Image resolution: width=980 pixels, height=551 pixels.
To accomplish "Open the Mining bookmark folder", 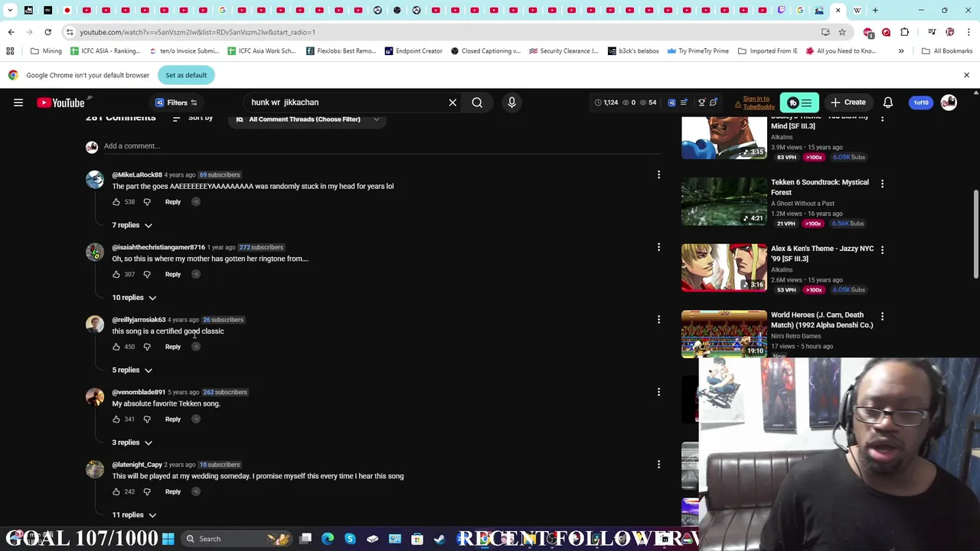I will pos(46,51).
